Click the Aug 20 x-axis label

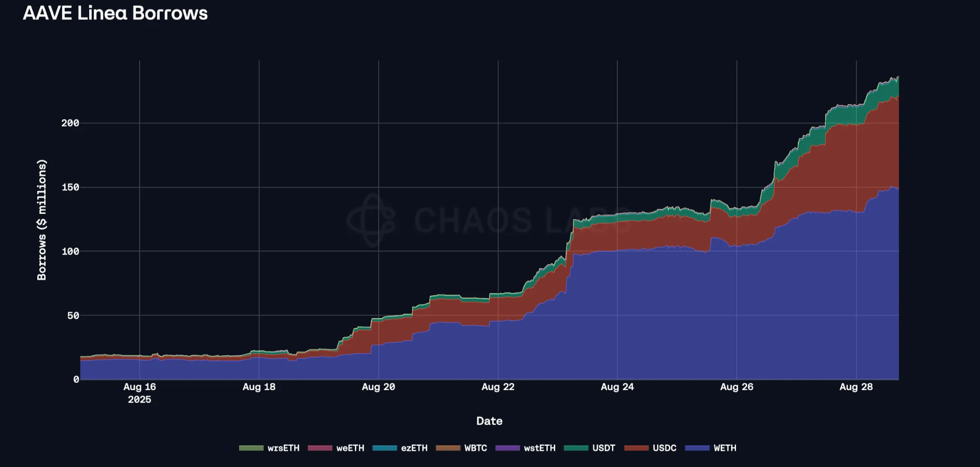pyautogui.click(x=378, y=387)
